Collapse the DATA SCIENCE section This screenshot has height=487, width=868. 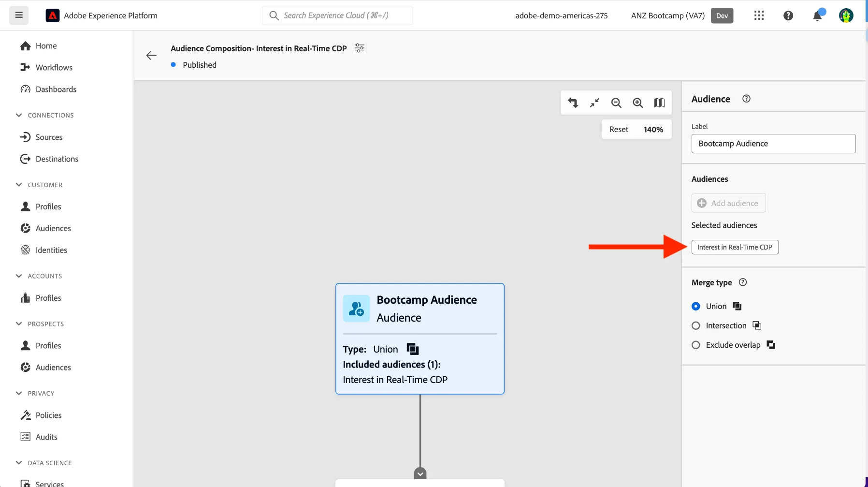(x=19, y=463)
